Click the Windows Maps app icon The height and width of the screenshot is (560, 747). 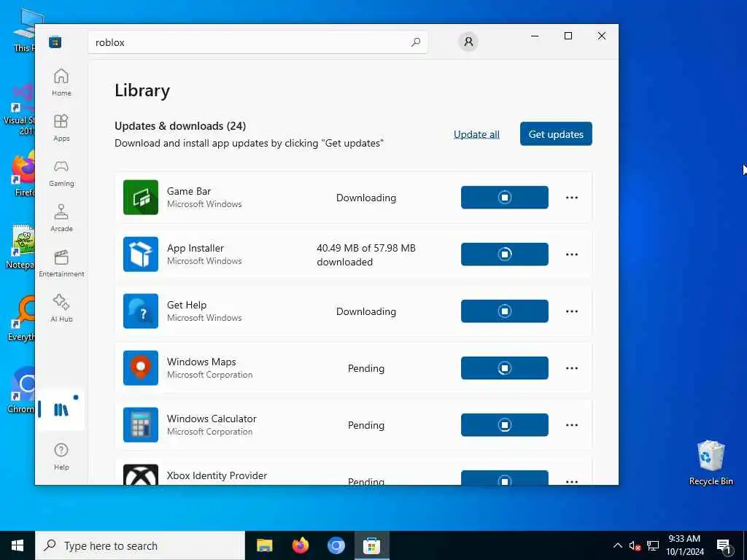[x=141, y=368]
